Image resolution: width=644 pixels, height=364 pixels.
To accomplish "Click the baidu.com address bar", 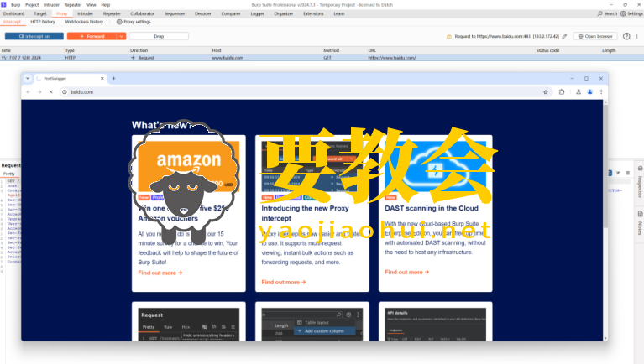I will click(304, 92).
